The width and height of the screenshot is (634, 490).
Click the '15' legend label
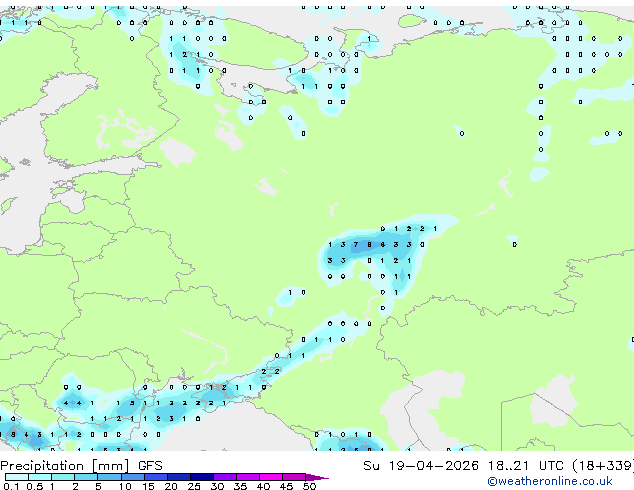pyautogui.click(x=148, y=486)
